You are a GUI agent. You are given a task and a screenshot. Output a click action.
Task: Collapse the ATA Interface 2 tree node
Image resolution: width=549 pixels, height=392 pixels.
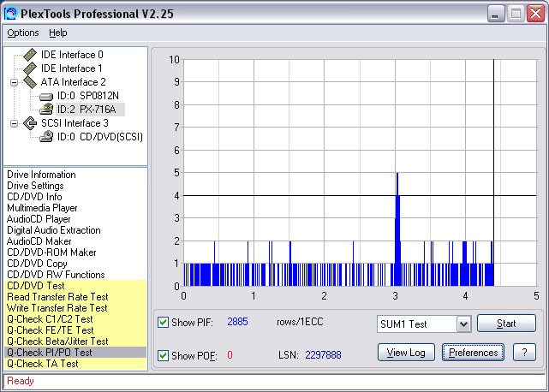pos(14,83)
